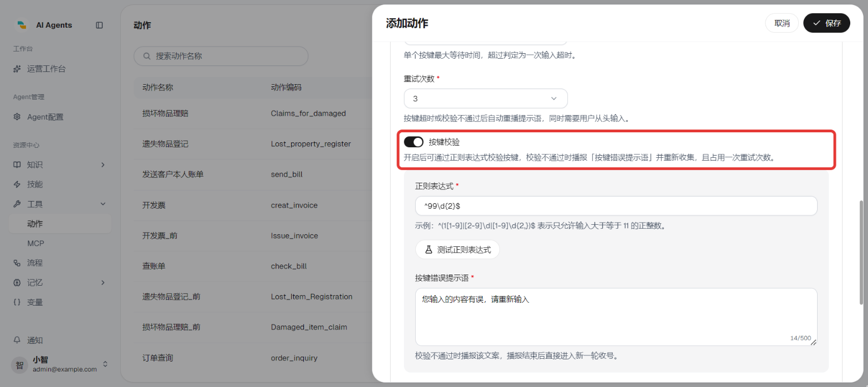Click the 损坏物品理赔_前 action name
The height and width of the screenshot is (387, 868).
point(171,327)
